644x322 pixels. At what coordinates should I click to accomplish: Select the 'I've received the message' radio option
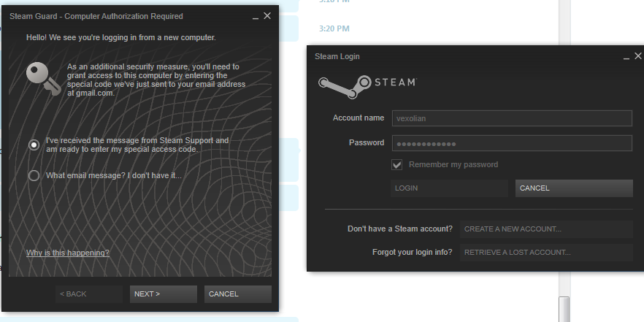tap(34, 145)
